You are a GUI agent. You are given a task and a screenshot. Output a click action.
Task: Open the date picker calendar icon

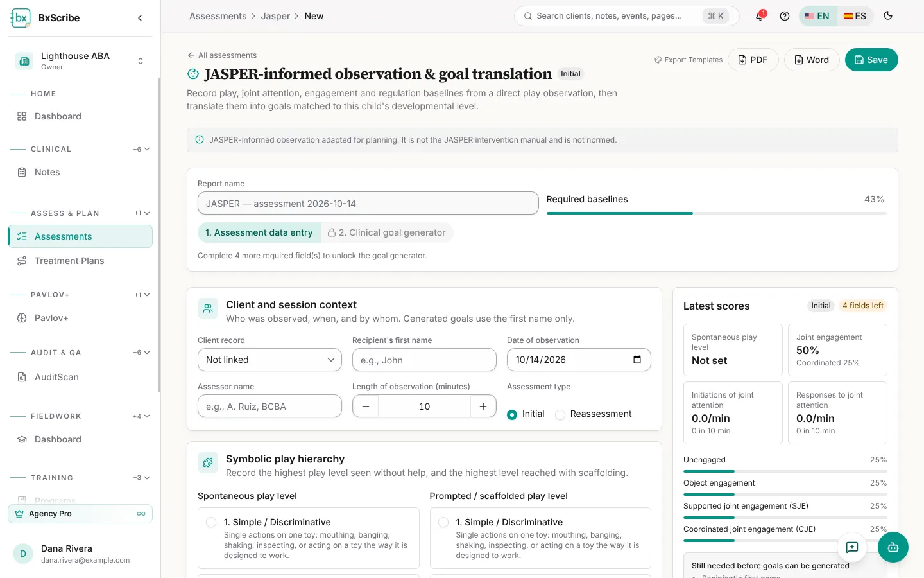click(x=637, y=360)
